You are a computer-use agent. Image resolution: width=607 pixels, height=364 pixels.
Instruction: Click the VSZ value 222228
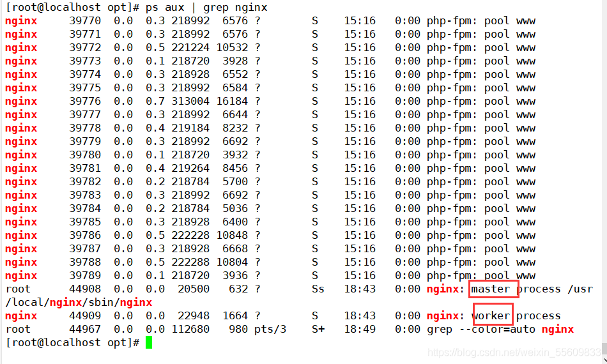[x=190, y=235]
